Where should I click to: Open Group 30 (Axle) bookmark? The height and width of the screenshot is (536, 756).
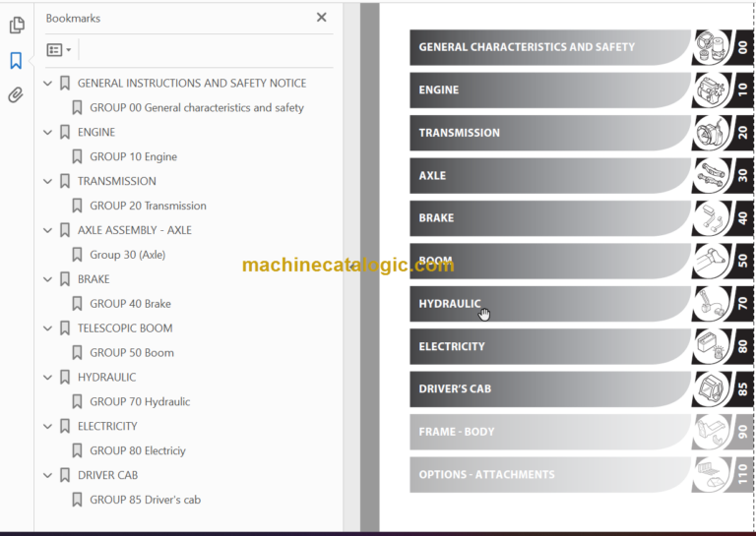[x=128, y=255]
